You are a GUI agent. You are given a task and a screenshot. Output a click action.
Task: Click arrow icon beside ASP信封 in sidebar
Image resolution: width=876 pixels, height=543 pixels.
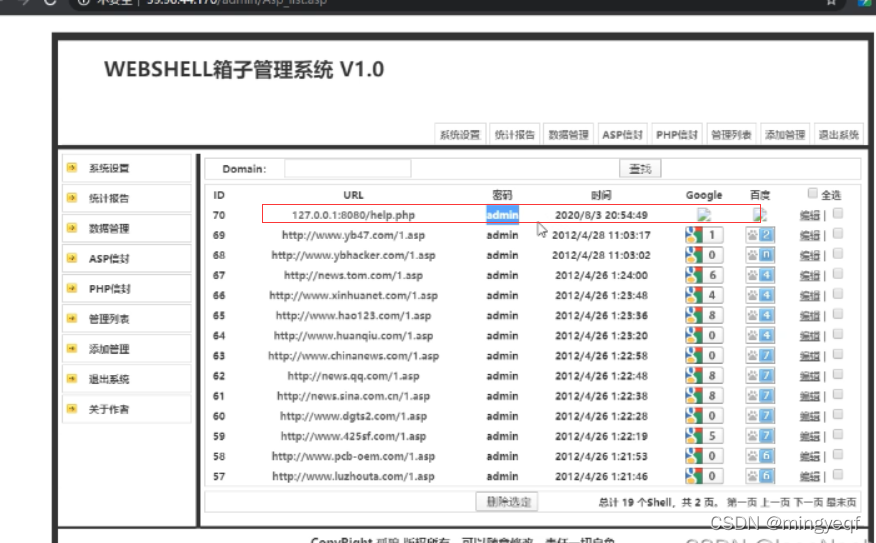(72, 258)
